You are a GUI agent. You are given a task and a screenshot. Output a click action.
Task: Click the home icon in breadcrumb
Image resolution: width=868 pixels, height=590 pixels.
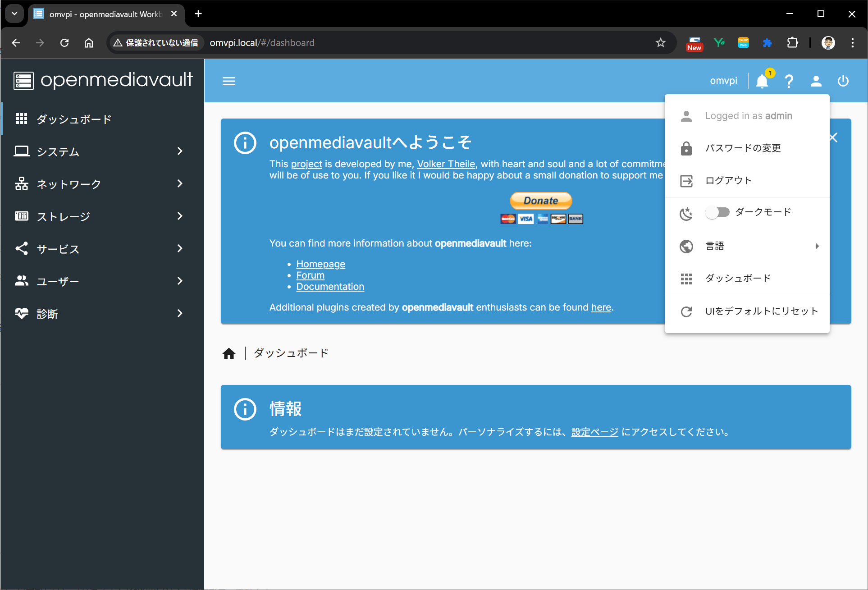point(229,353)
